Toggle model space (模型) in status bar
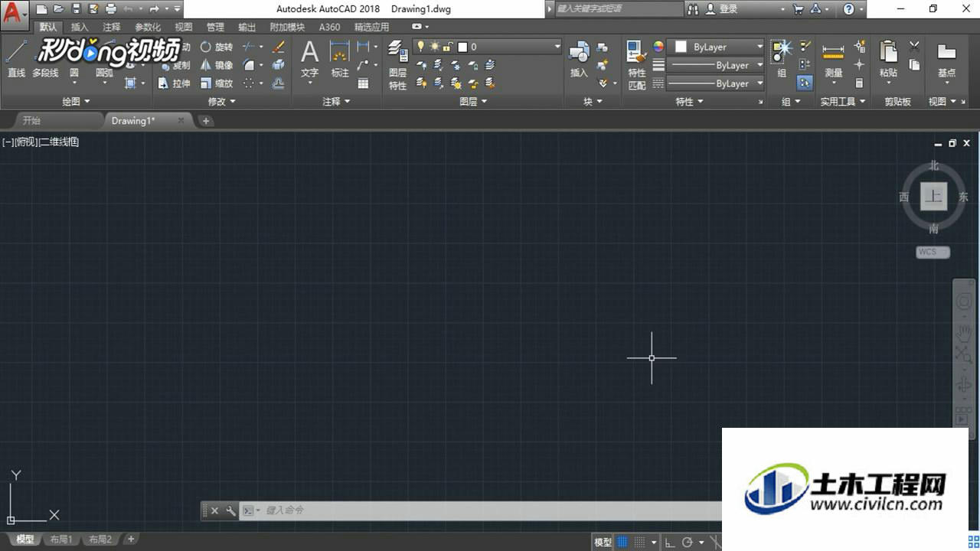The image size is (980, 551). [x=603, y=542]
